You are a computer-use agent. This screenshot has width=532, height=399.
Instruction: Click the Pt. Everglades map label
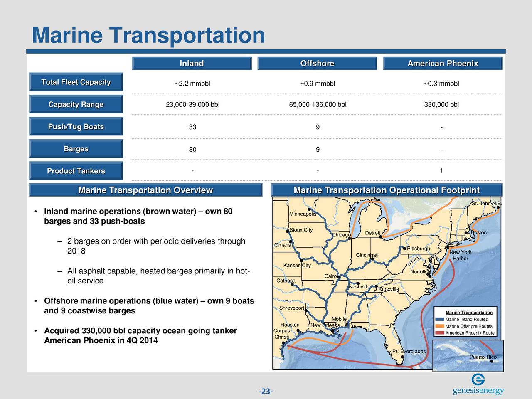pyautogui.click(x=409, y=352)
